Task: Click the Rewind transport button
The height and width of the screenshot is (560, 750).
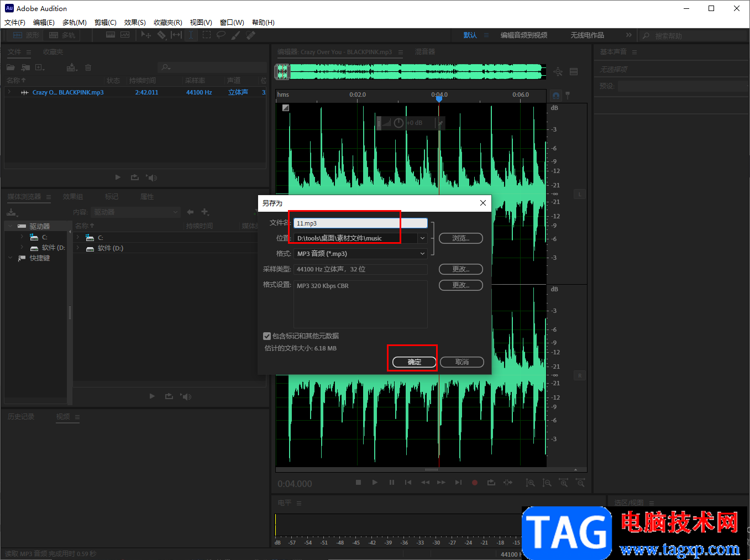Action: click(425, 483)
